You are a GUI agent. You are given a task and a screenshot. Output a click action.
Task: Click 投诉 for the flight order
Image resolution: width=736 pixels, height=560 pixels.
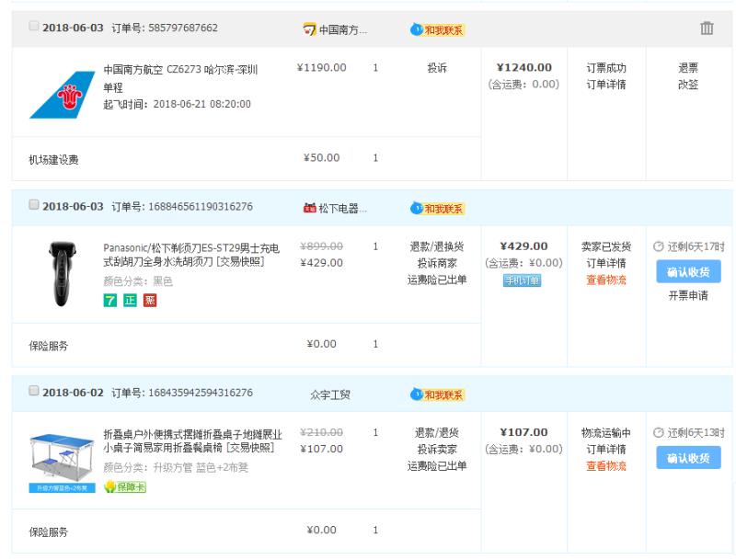click(x=437, y=68)
